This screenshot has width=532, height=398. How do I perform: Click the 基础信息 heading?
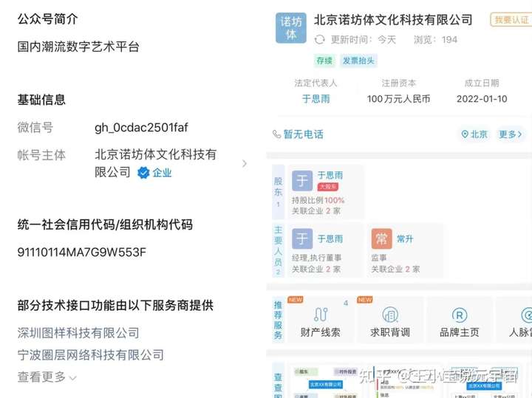tap(41, 100)
